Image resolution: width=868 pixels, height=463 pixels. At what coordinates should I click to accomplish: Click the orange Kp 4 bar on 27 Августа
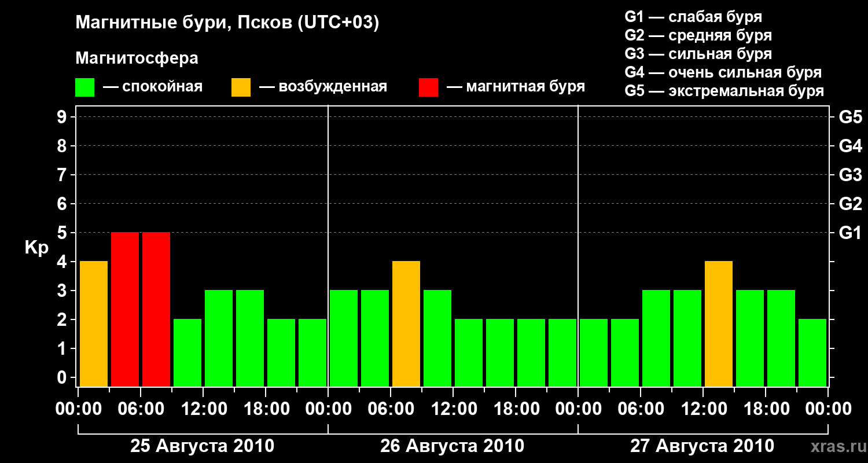tap(719, 324)
